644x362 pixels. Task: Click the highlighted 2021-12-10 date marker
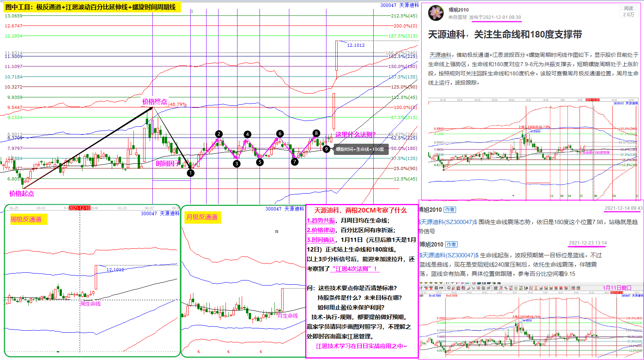click(x=79, y=208)
